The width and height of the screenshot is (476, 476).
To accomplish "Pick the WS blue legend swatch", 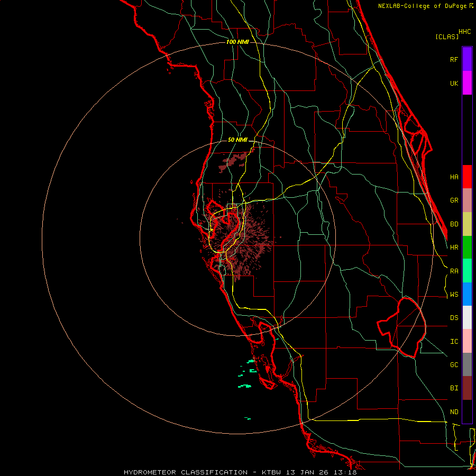I will click(x=467, y=294).
